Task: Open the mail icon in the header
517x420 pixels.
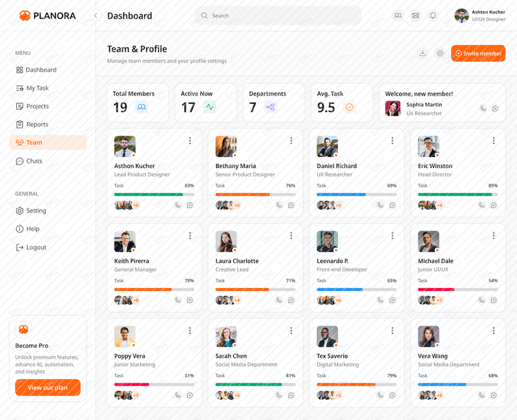Action: 416,16
